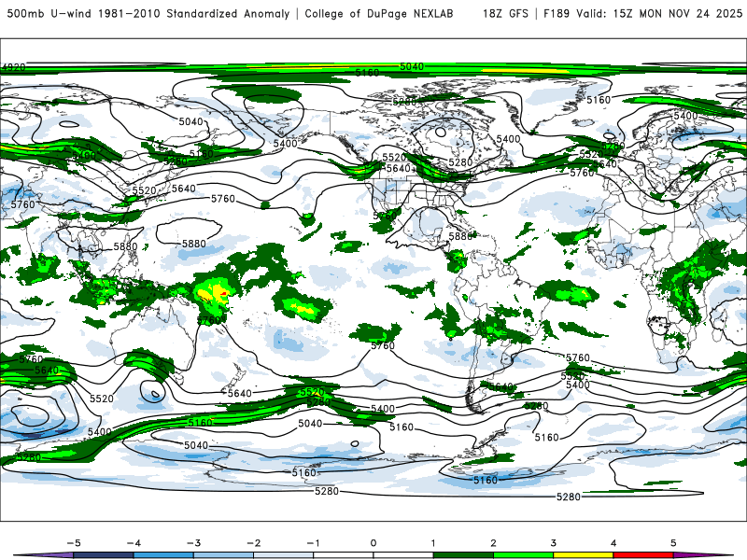Select the yellow 3 to 4 colorbar segment
This screenshot has width=747, height=560.
click(x=583, y=555)
